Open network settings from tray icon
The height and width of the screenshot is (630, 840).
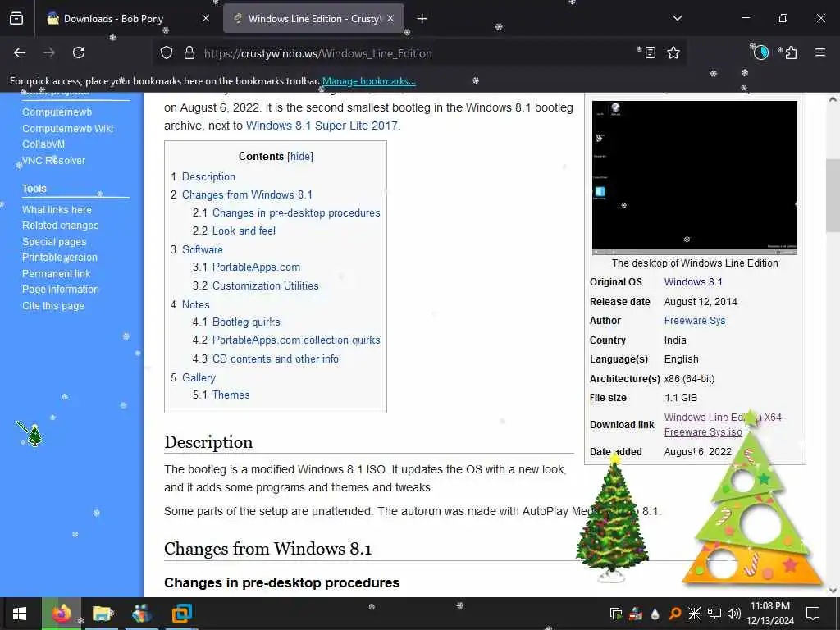[714, 614]
